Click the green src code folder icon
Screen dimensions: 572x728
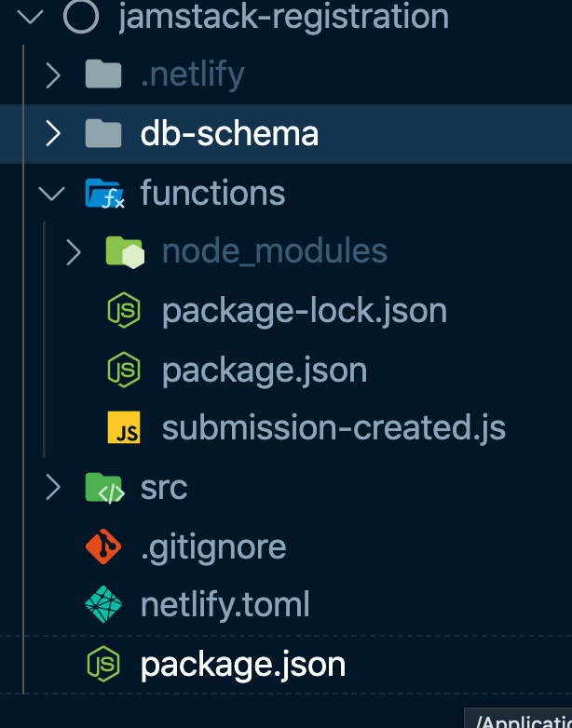(x=105, y=488)
